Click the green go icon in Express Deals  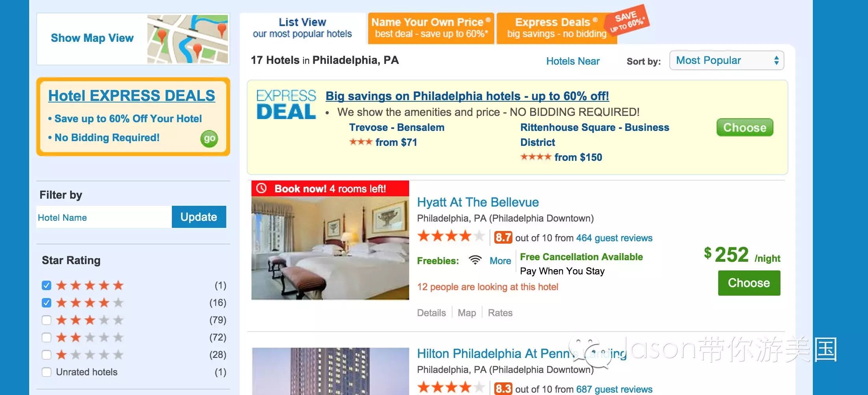click(209, 139)
